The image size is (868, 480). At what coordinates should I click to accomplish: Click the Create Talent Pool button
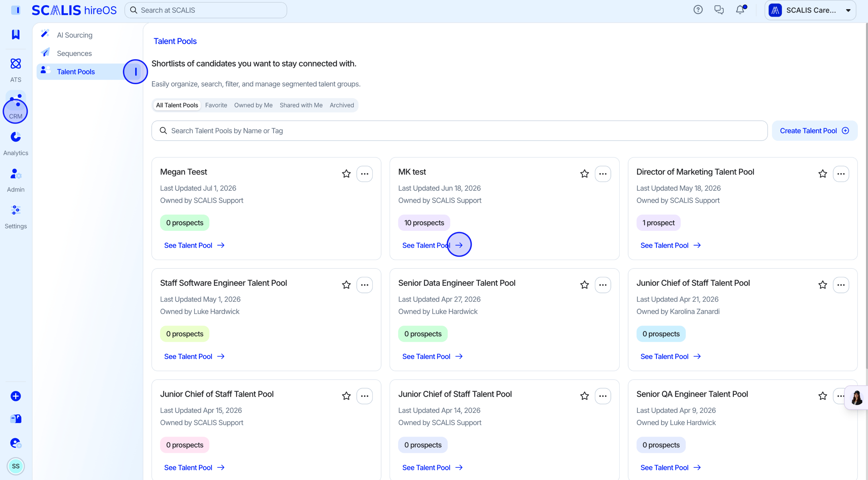click(814, 131)
